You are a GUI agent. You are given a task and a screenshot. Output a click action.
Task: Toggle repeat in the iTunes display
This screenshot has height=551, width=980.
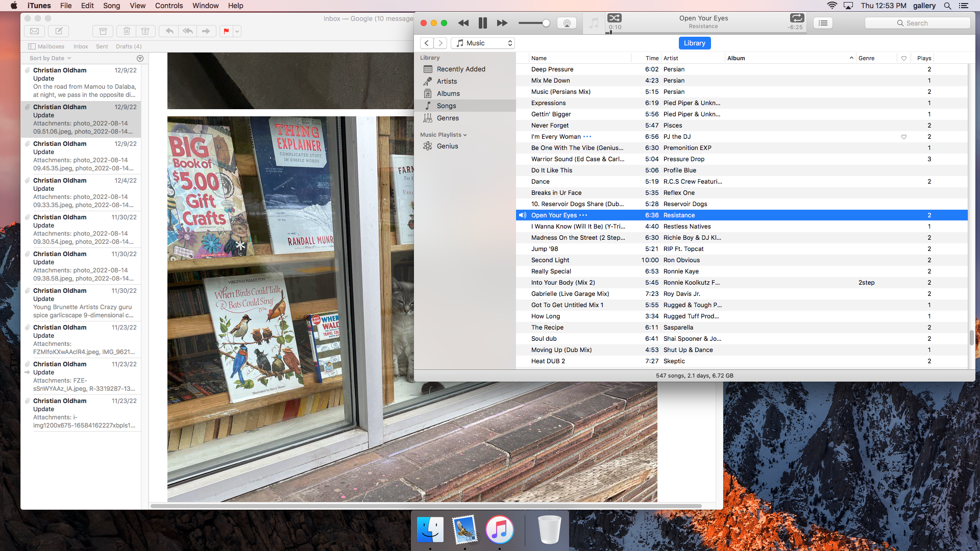coord(797,18)
